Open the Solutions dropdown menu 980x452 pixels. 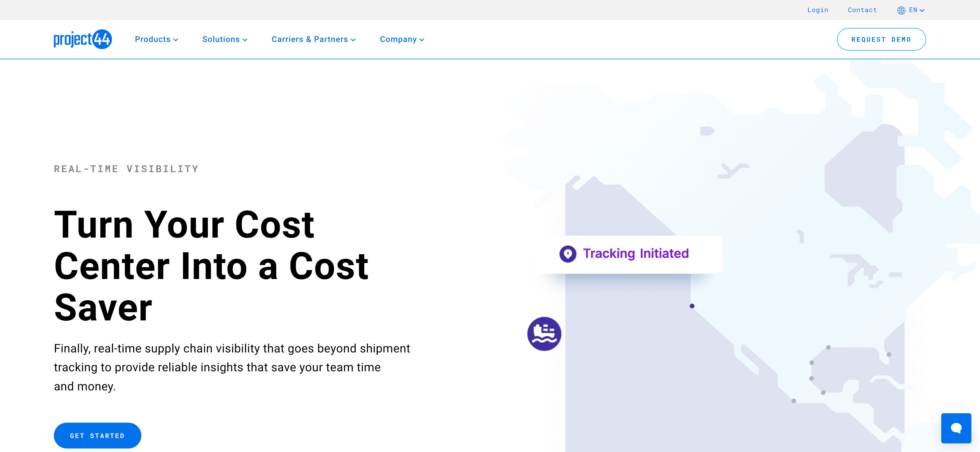225,40
